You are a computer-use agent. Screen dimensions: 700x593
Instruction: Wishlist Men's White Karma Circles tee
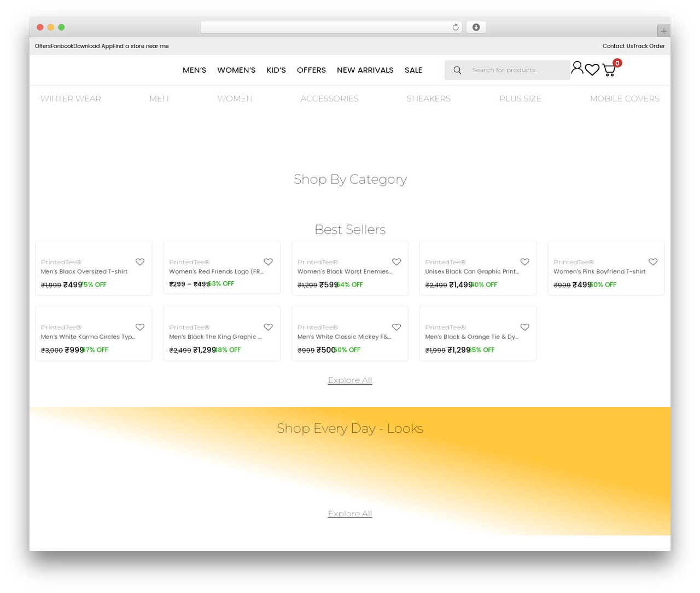click(140, 327)
